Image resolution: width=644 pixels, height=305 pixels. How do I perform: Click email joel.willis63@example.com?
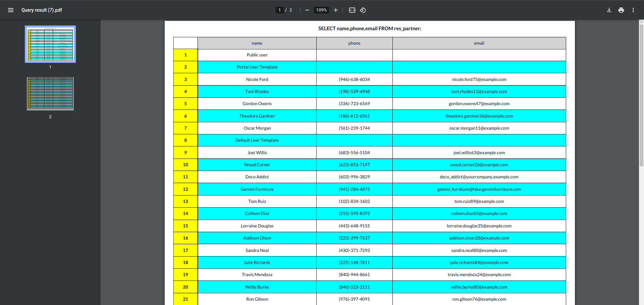point(479,152)
